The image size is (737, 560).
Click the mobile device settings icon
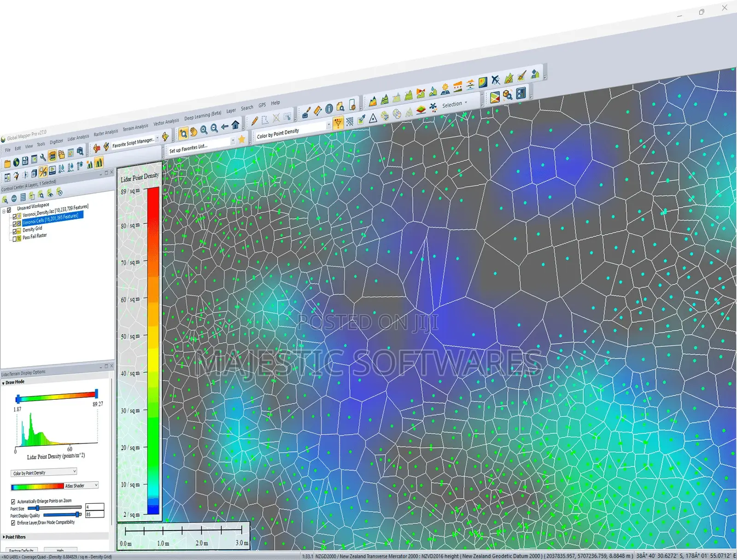pyautogui.click(x=352, y=105)
